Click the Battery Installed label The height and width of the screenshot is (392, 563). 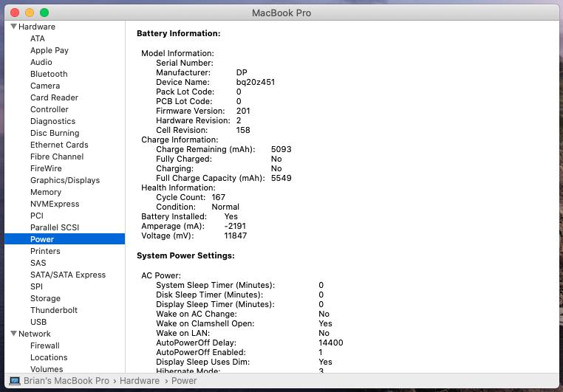[174, 216]
